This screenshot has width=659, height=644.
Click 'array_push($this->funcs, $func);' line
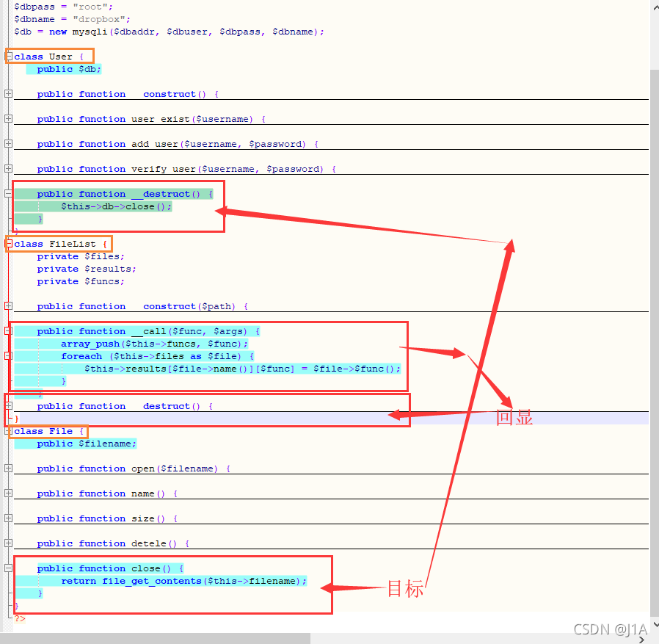point(155,344)
